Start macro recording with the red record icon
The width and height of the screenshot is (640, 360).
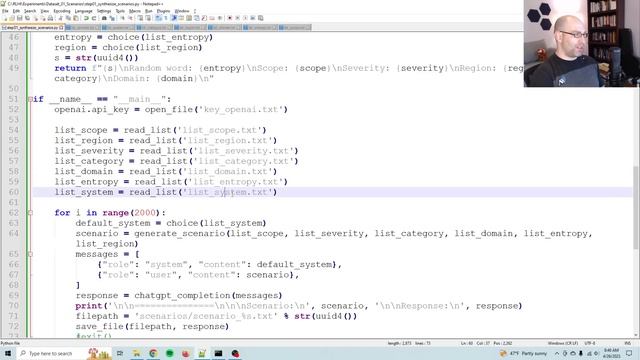(x=230, y=18)
